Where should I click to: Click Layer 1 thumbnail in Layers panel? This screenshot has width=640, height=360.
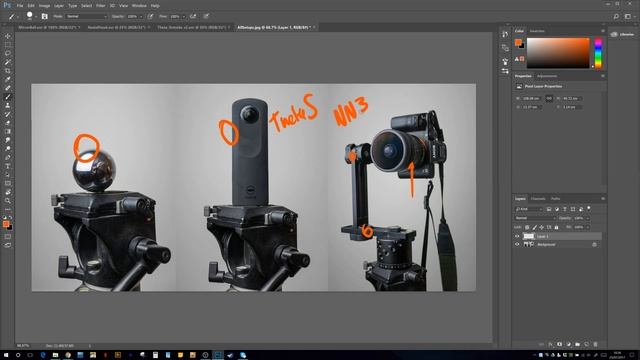[529, 236]
